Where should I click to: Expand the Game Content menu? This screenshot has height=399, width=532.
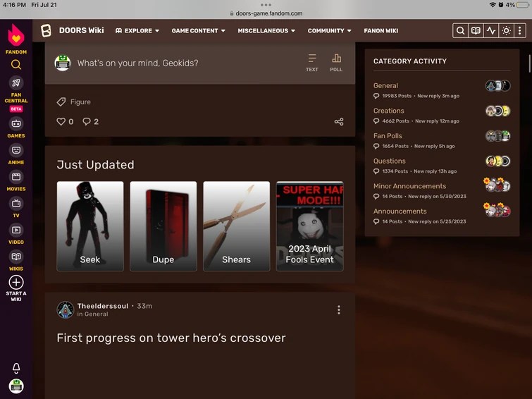tap(199, 30)
